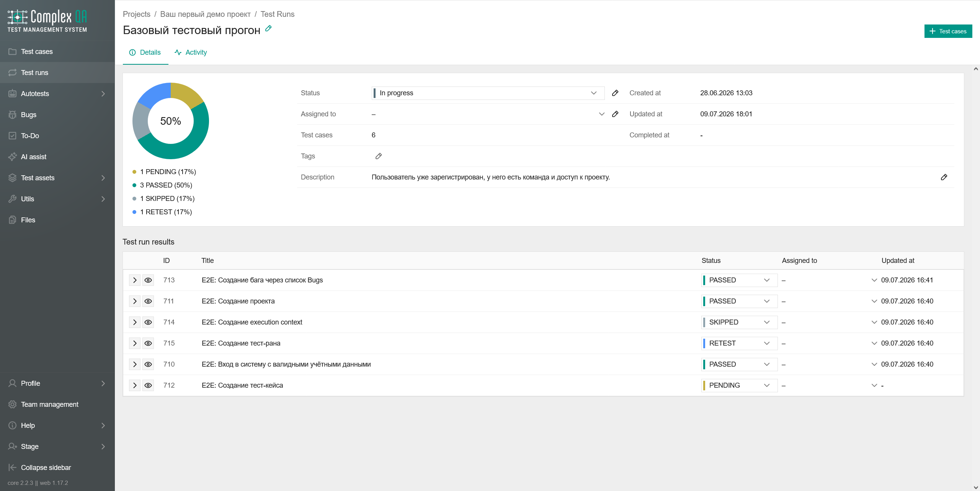Expand the Autotests sidebar menu
Viewport: 980px width, 491px height.
(x=57, y=94)
